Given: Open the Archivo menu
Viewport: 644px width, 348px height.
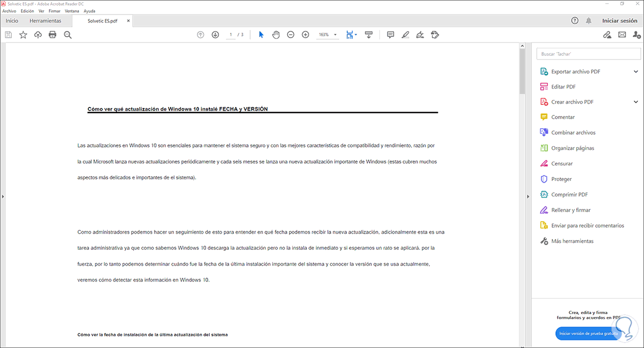Looking at the screenshot, I should click(9, 11).
